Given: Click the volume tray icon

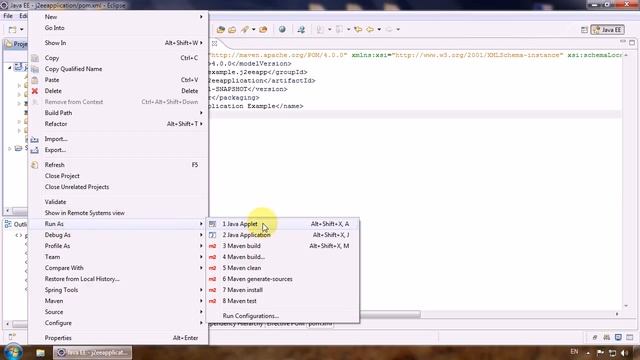Looking at the screenshot, I should (624, 353).
